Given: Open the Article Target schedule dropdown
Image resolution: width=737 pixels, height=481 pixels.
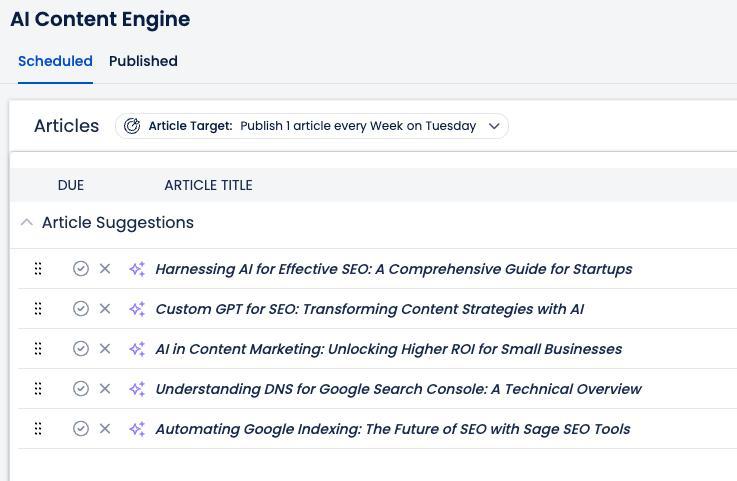Looking at the screenshot, I should (x=493, y=126).
